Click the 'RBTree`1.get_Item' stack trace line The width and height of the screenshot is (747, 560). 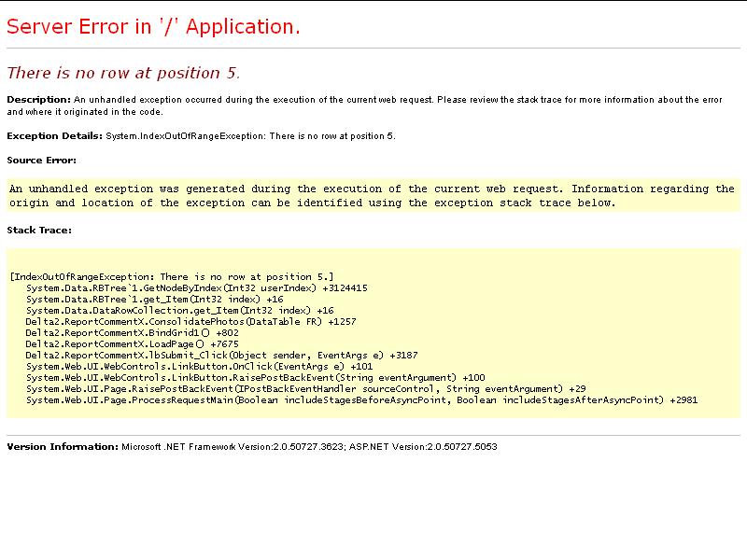click(x=154, y=300)
